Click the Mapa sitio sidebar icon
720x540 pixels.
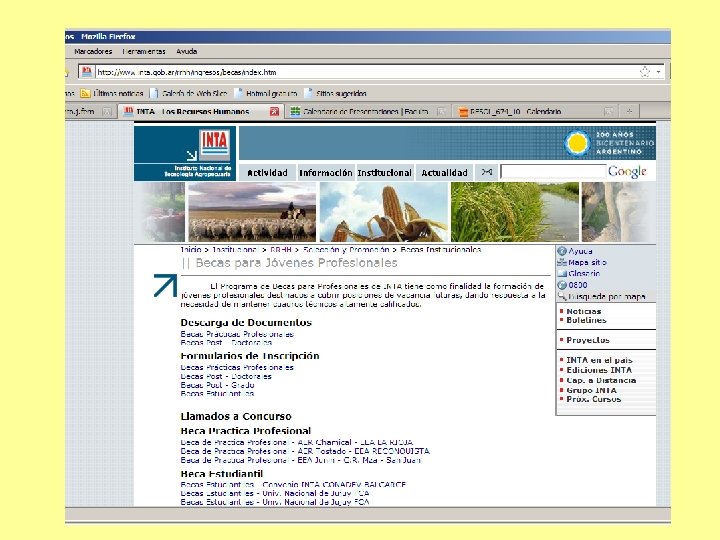[562, 262]
